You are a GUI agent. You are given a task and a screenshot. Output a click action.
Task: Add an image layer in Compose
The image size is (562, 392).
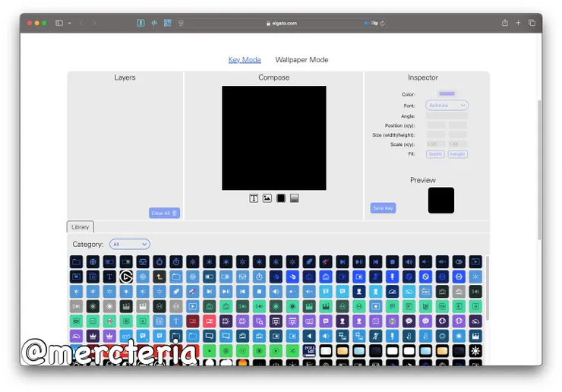(x=267, y=198)
